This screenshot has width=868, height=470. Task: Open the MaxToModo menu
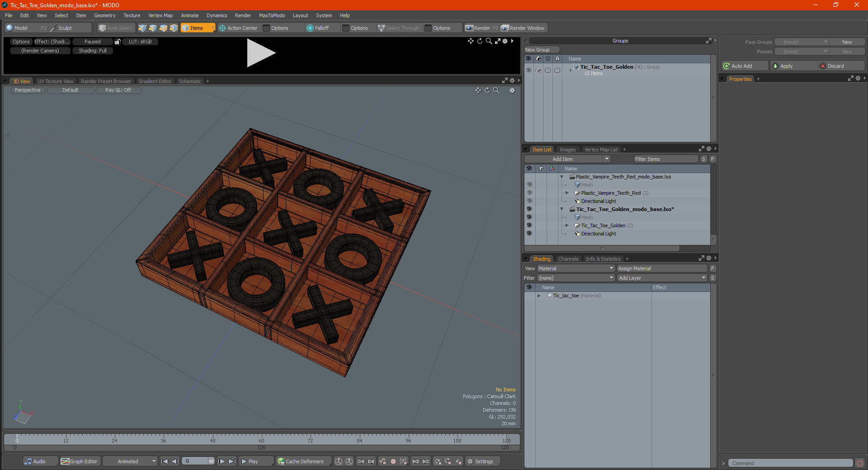tap(272, 15)
